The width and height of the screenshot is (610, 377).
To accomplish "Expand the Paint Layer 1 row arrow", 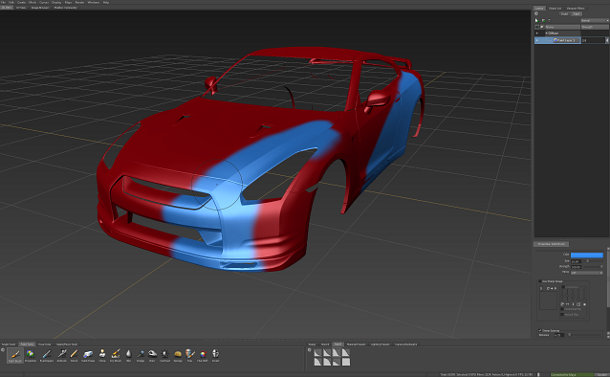I will (x=537, y=40).
